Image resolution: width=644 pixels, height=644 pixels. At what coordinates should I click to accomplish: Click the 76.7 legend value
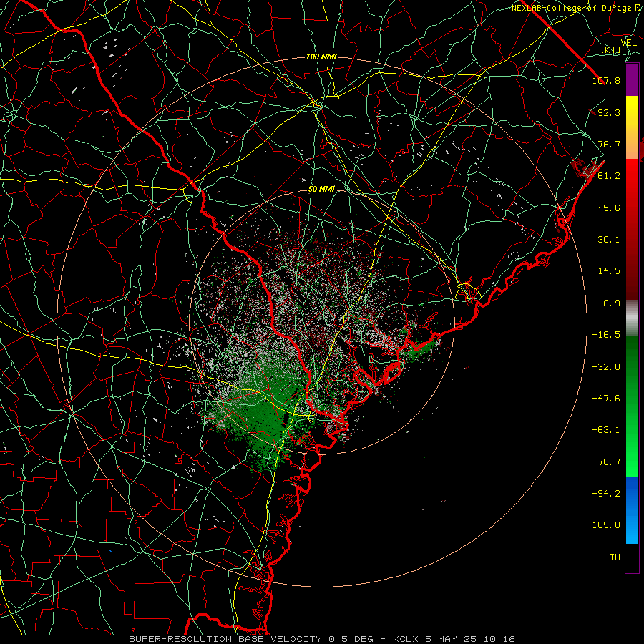[609, 144]
